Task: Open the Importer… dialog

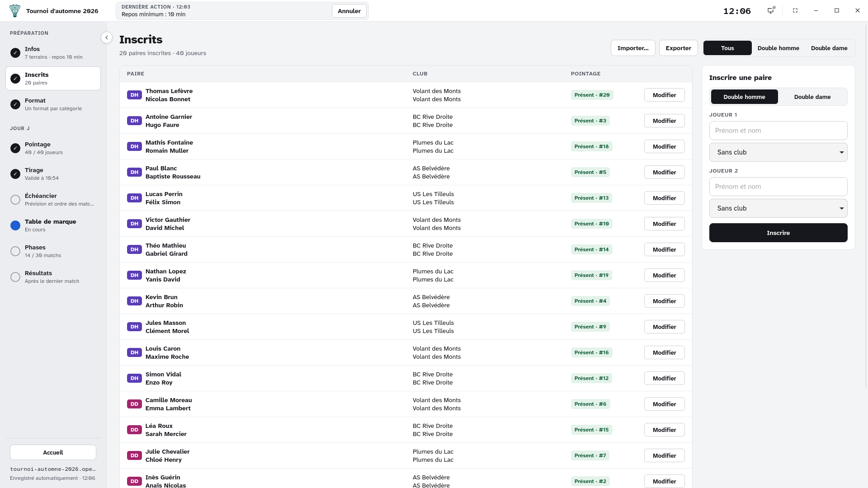Action: (633, 48)
